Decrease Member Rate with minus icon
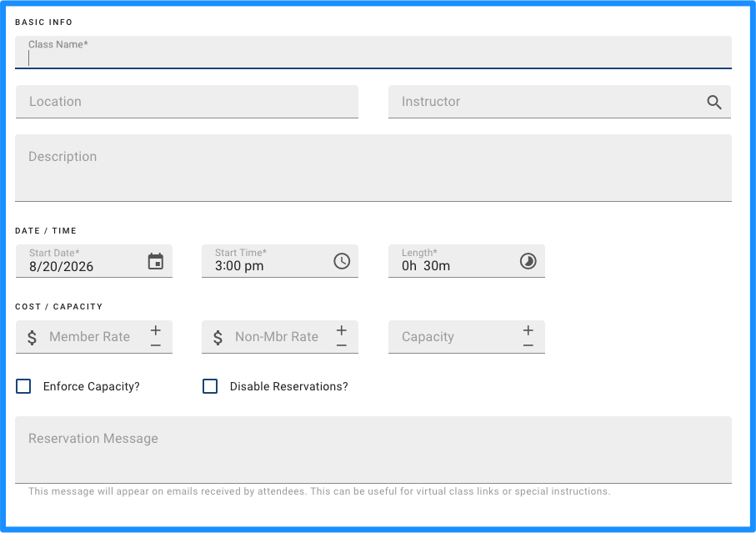 click(155, 345)
